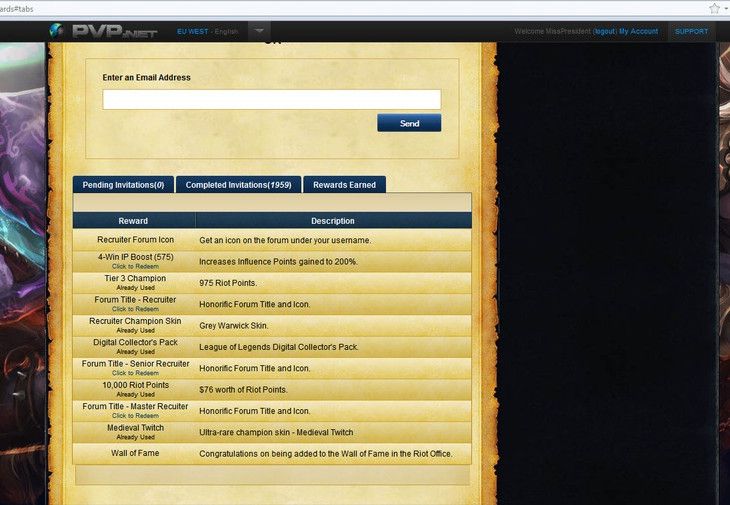Click 'Get an icon on the forum' description
Screen dimensions: 730x505
(285, 241)
